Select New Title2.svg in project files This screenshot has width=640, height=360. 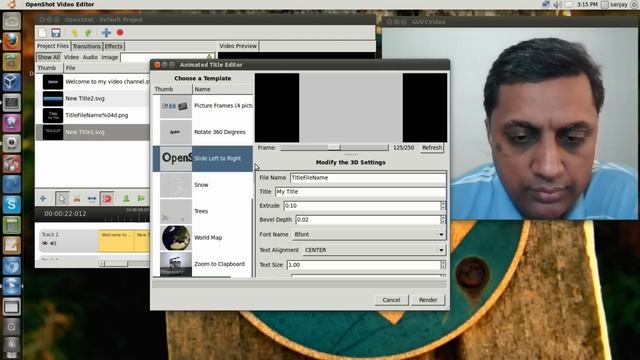(x=93, y=98)
